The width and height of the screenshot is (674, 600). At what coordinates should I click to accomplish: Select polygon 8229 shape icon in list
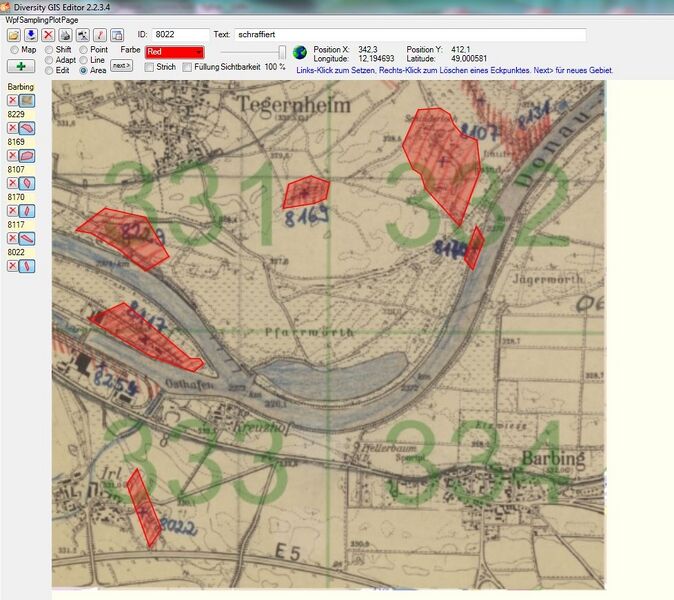(27, 128)
